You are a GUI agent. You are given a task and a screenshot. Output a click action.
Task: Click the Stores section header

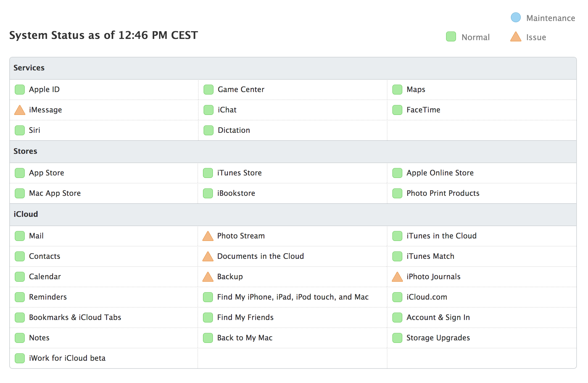coord(293,152)
